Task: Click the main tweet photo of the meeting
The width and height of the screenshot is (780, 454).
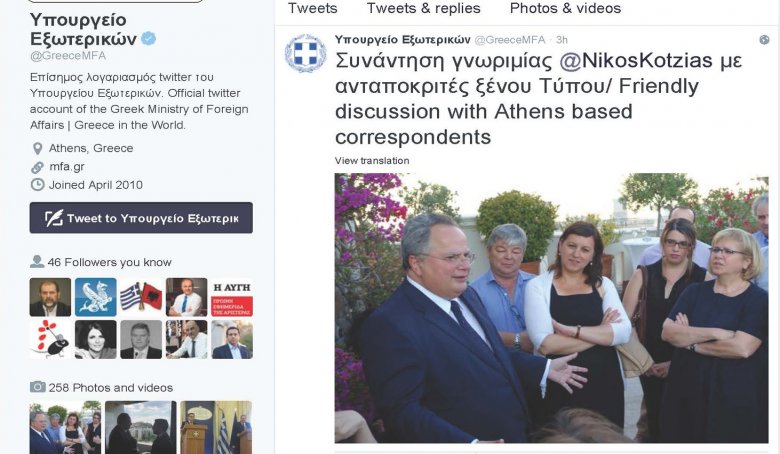Action: click(551, 308)
